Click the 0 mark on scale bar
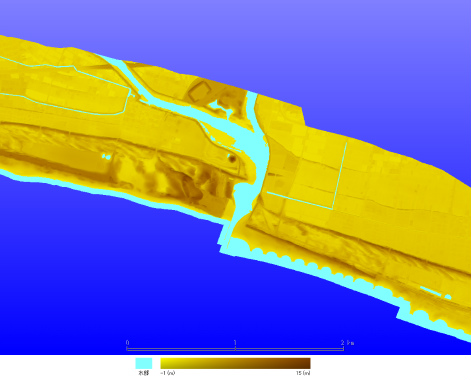This screenshot has width=471, height=380. pyautogui.click(x=128, y=342)
